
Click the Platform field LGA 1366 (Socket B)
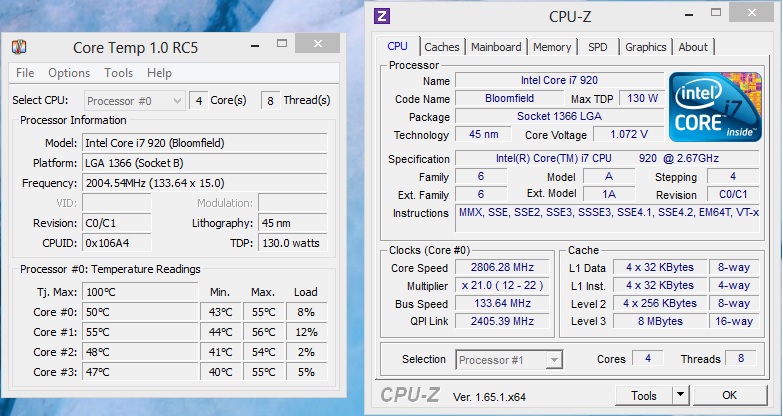point(205,163)
